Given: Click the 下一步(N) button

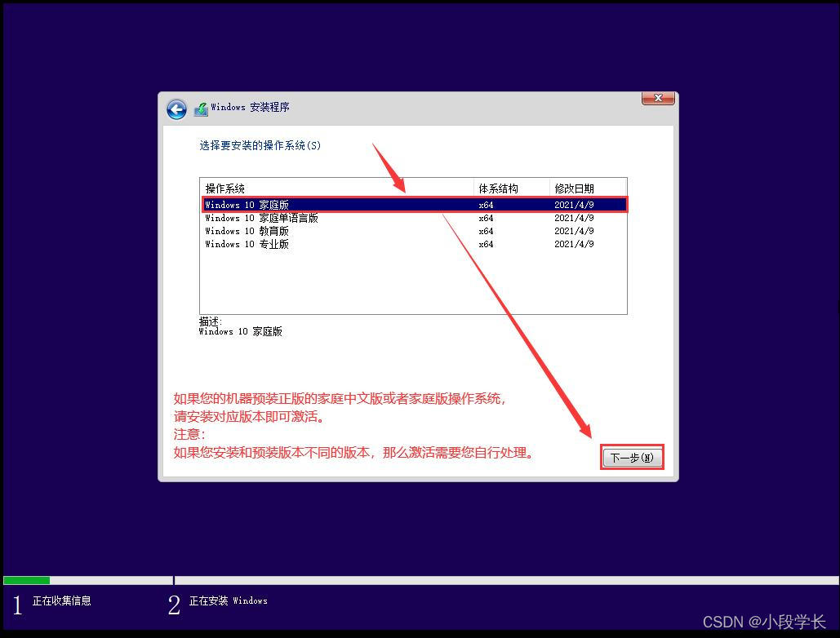Looking at the screenshot, I should pos(632,458).
